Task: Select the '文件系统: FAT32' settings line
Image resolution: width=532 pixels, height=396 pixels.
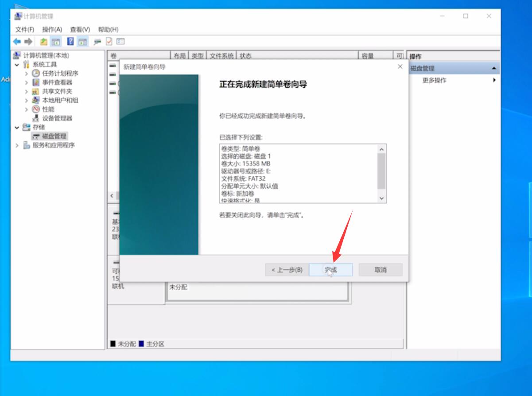Action: [243, 179]
